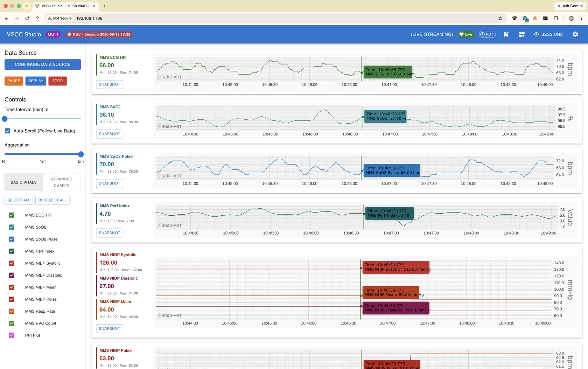Screen dimensions: 588x369
Task: Open the SESSIONS history
Action: 548,34
